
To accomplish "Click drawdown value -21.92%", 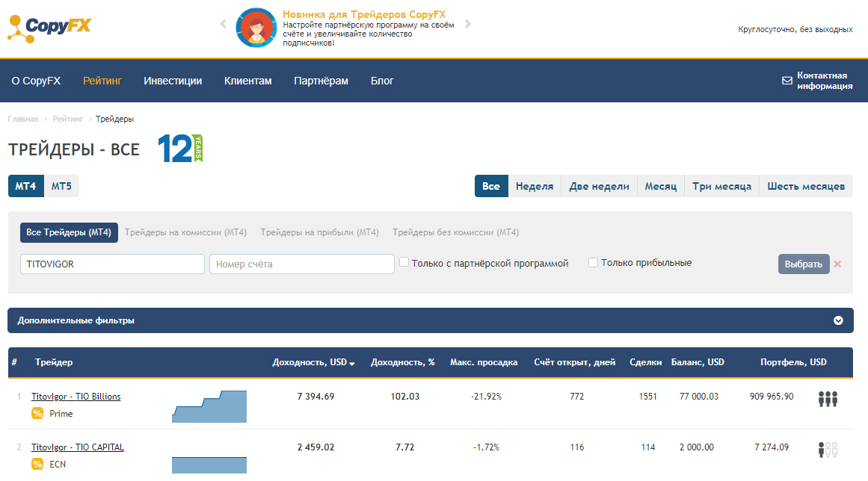I will [x=487, y=397].
